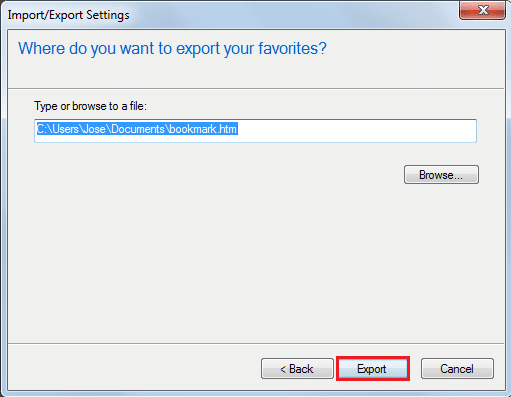
Task: Click the empty area of the path field
Action: (x=357, y=131)
